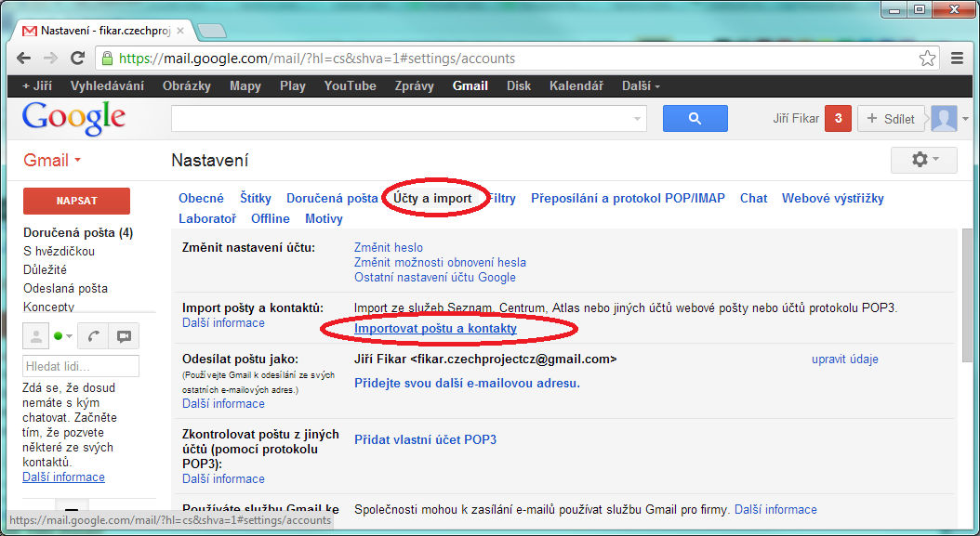The image size is (980, 536).
Task: Switch to the Motivy tab
Action: click(324, 218)
